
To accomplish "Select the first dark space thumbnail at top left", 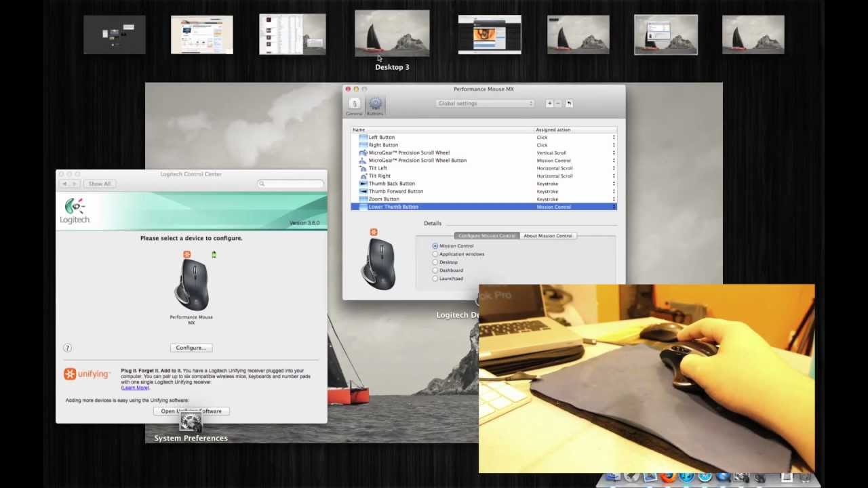I will [x=115, y=35].
